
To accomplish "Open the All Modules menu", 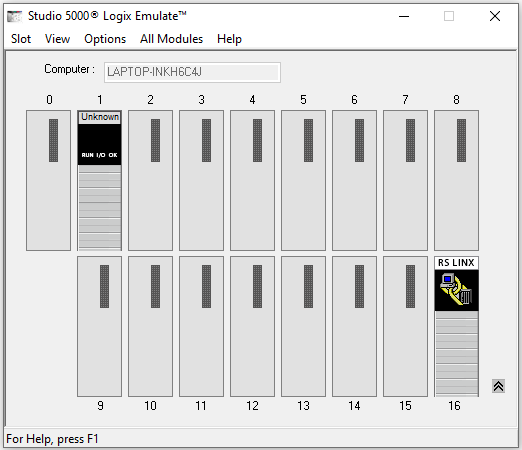I will click(x=171, y=39).
